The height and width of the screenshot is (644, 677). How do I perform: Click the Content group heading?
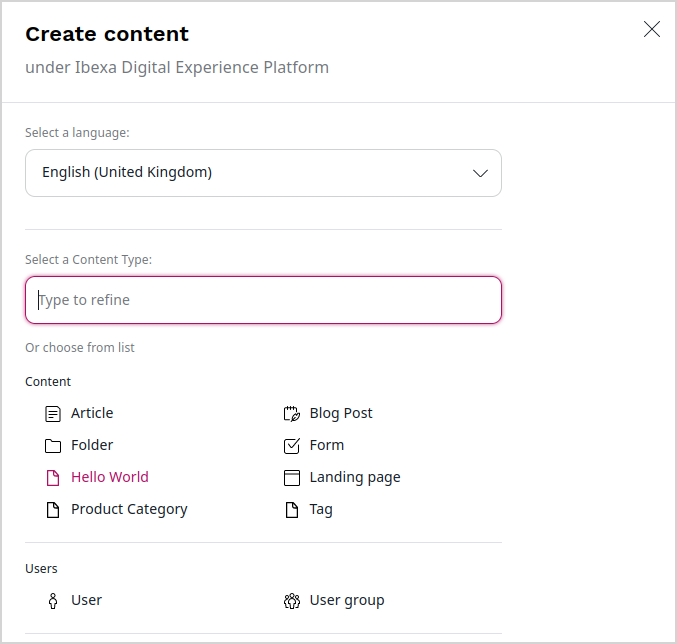point(48,382)
